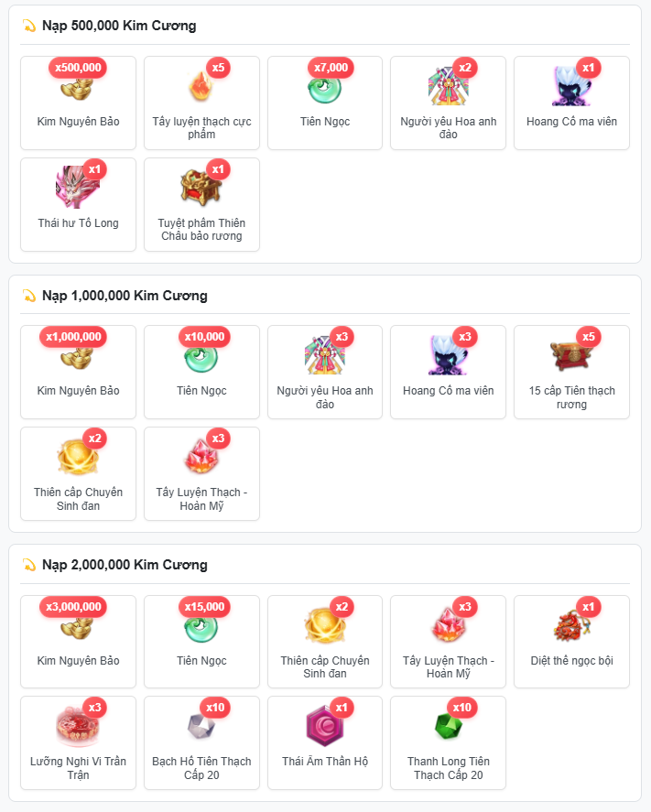
Task: Select Thiên cấp Chuyển Sinh đan x2 in 1,000,000 tier
Action: [x=78, y=473]
